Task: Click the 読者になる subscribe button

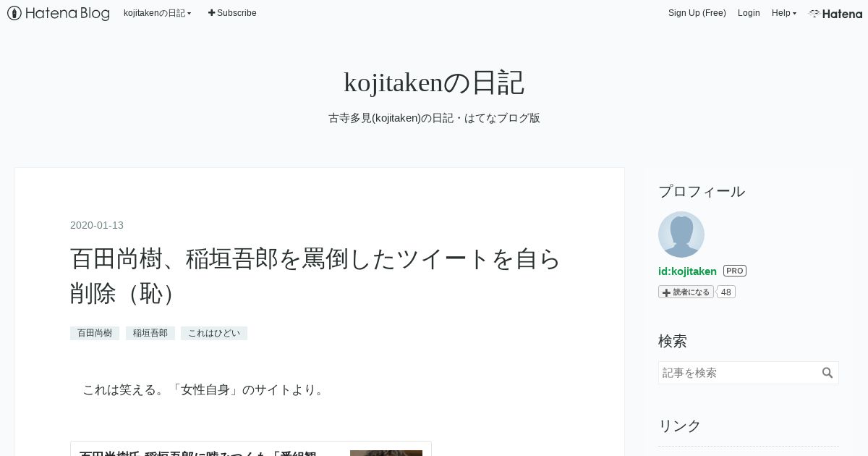Action: coord(686,292)
